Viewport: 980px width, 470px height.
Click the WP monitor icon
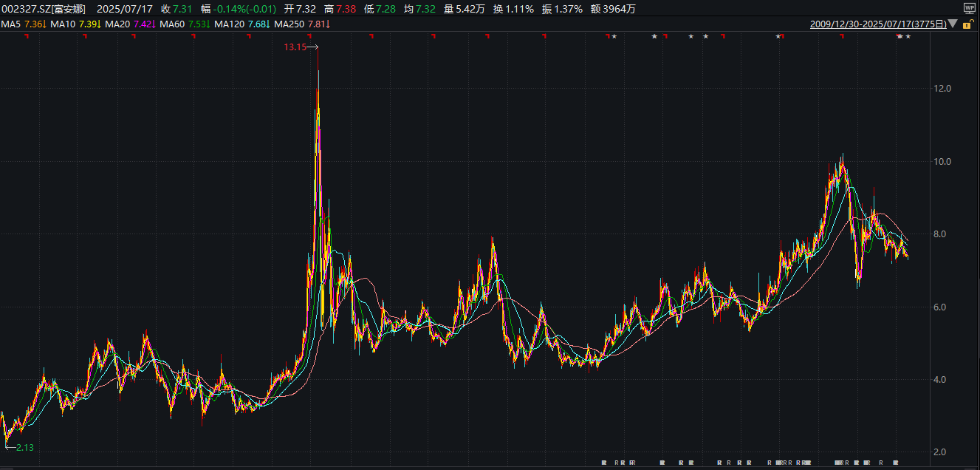(969, 8)
